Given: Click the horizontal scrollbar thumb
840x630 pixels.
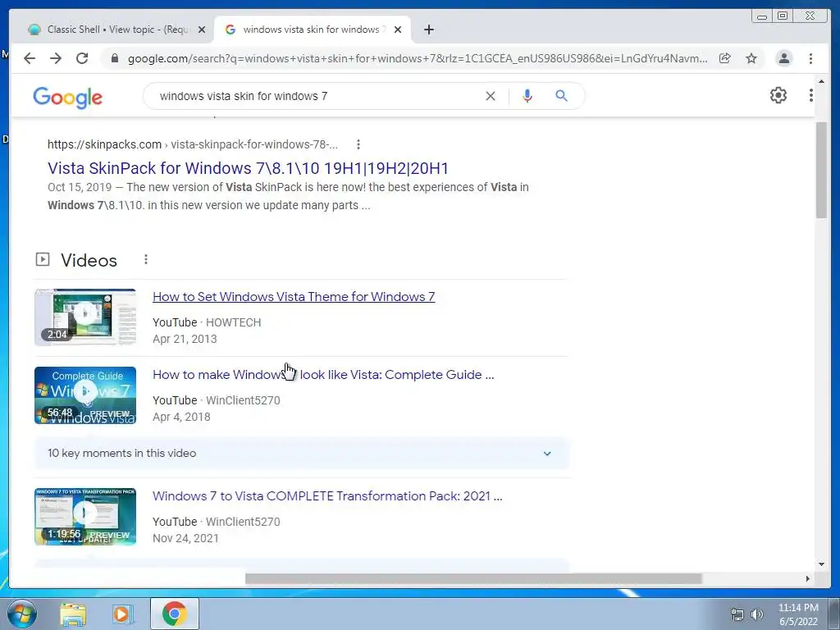Looking at the screenshot, I should coord(473,578).
